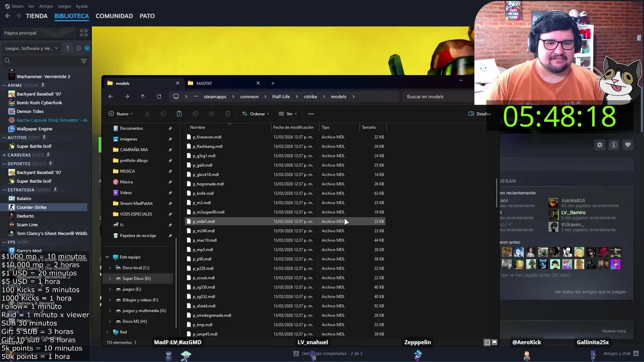Toggle Steam library sort direction arrow

[x=68, y=48]
